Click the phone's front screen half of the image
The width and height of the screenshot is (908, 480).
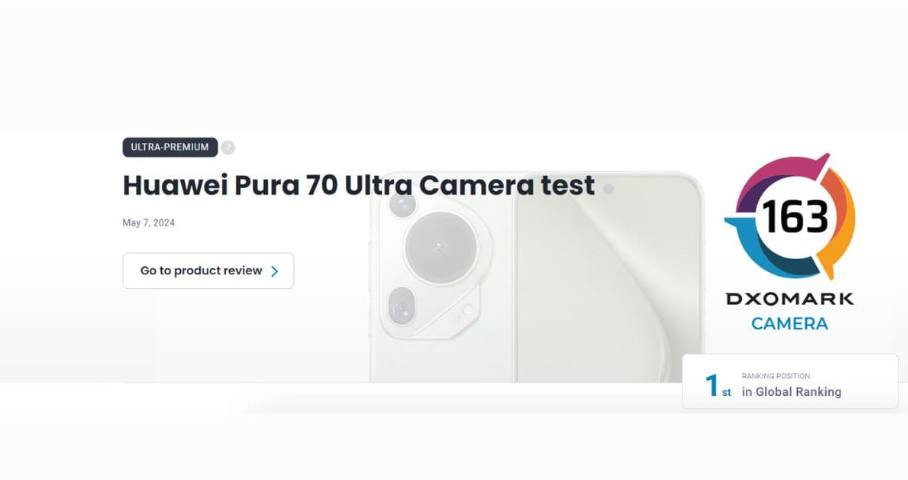pyautogui.click(x=608, y=278)
